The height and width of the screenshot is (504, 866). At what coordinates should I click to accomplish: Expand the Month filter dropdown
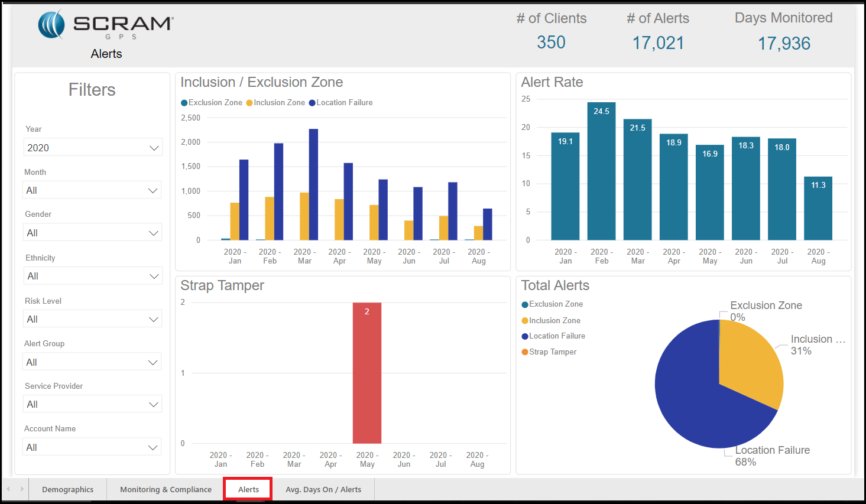pos(93,190)
